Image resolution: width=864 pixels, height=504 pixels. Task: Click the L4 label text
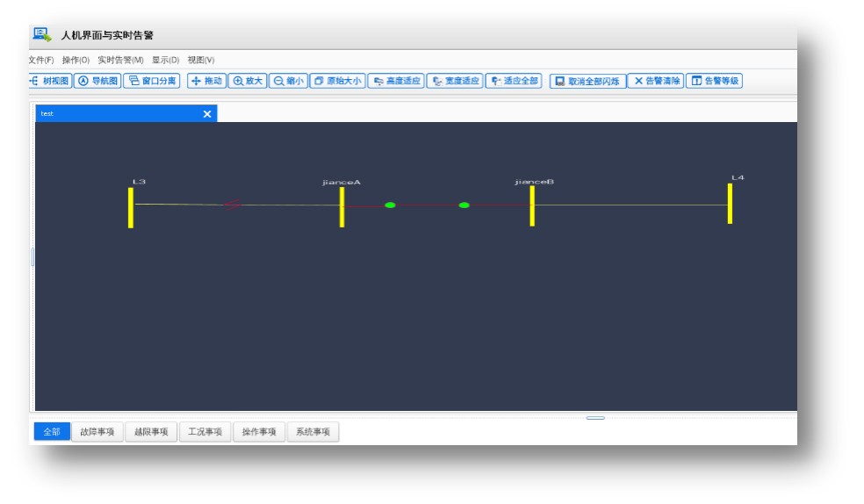738,177
